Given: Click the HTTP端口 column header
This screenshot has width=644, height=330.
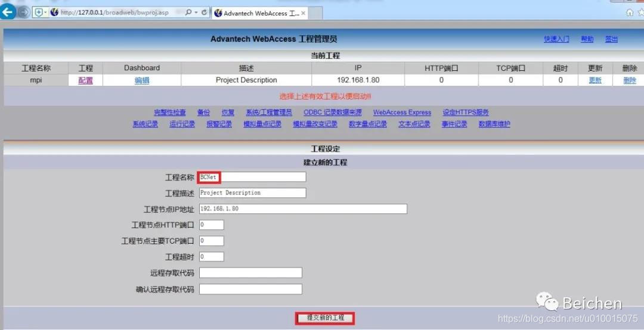Looking at the screenshot, I should (441, 68).
